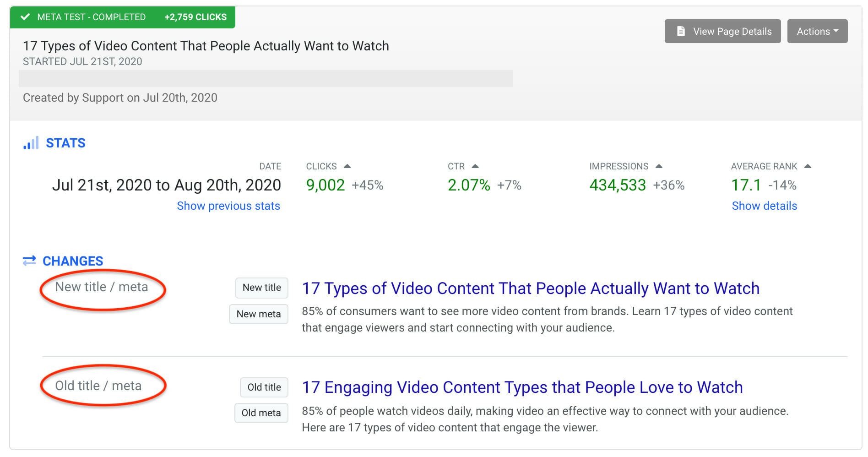This screenshot has height=457, width=868.
Task: Click the 'Old title / meta' row label
Action: click(x=98, y=386)
